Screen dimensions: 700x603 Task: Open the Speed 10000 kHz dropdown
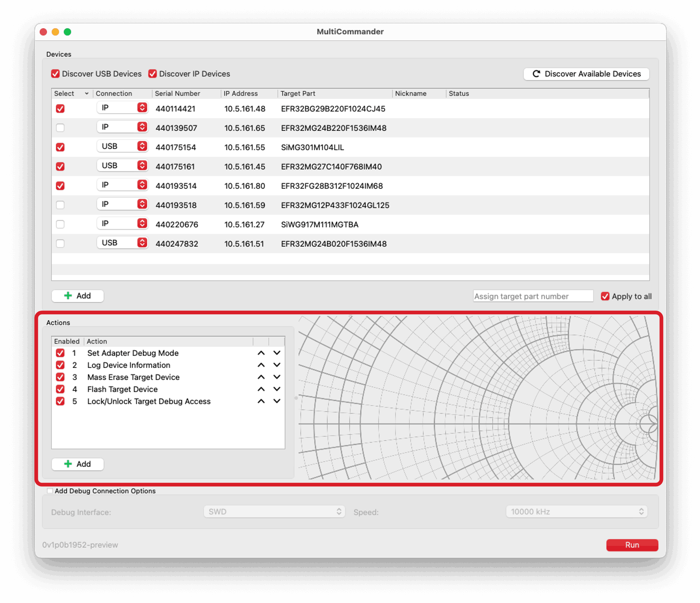pos(576,511)
